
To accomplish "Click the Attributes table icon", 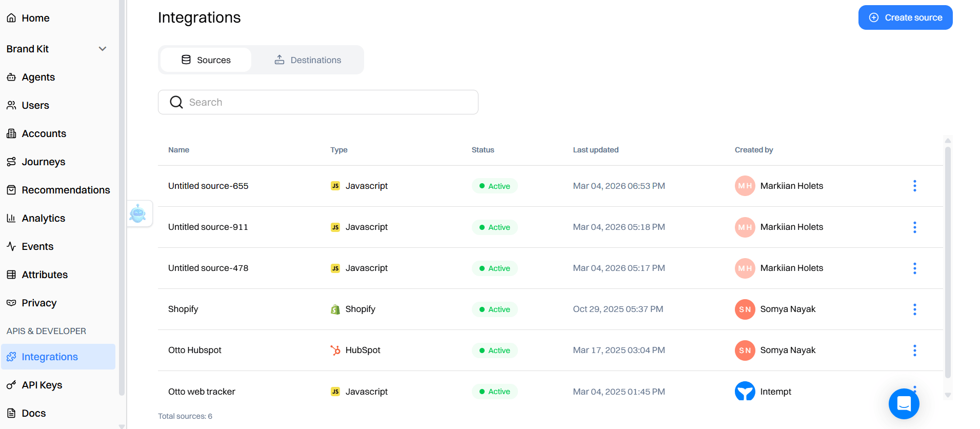I will (11, 275).
